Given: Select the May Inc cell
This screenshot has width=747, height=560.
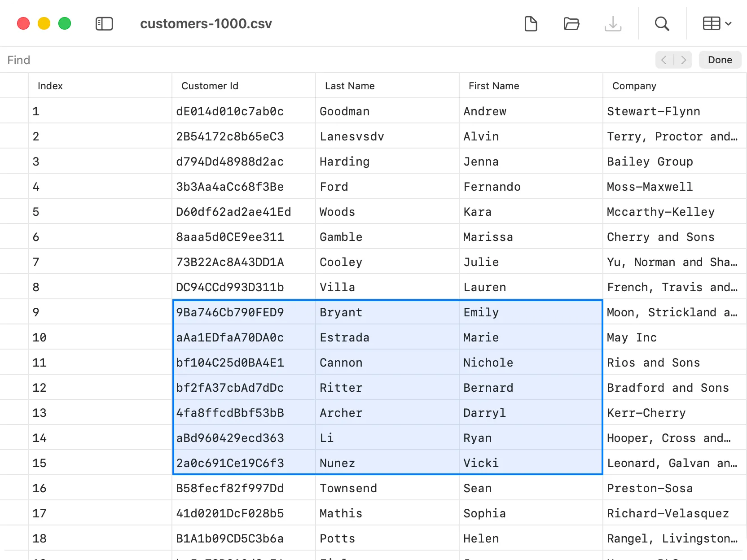Looking at the screenshot, I should 675,337.
